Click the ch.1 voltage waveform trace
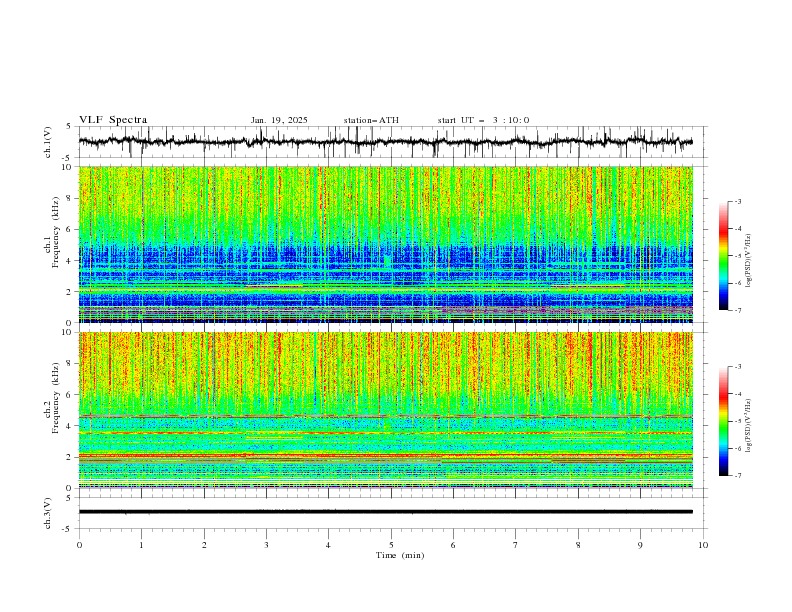The height and width of the screenshot is (612, 792). point(385,142)
